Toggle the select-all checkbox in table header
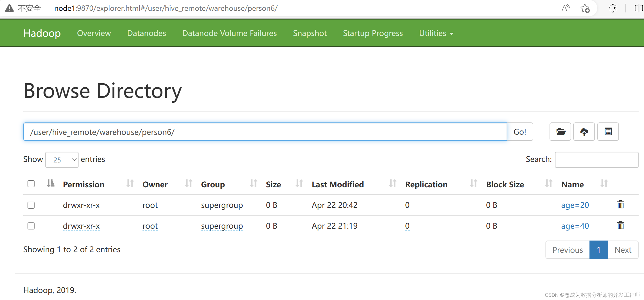The width and height of the screenshot is (644, 300). [x=31, y=184]
